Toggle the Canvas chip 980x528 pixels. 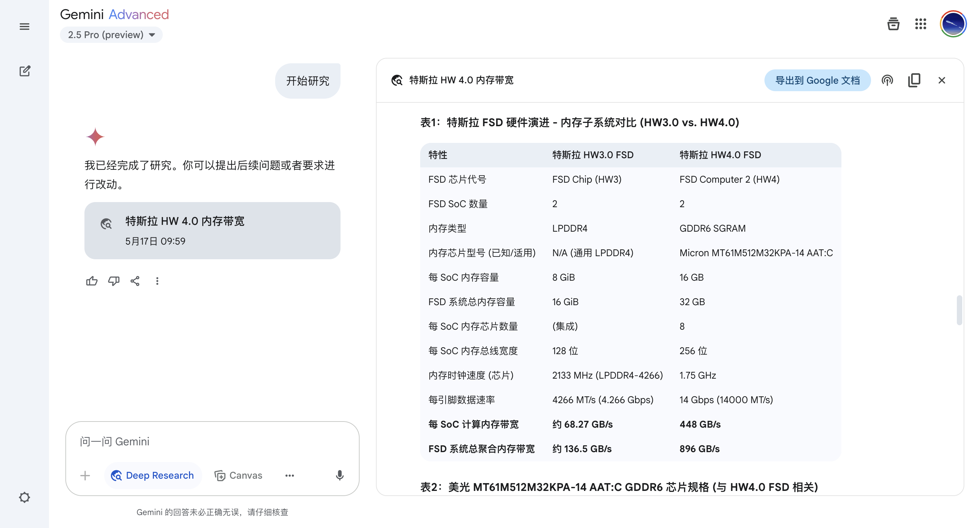(239, 475)
